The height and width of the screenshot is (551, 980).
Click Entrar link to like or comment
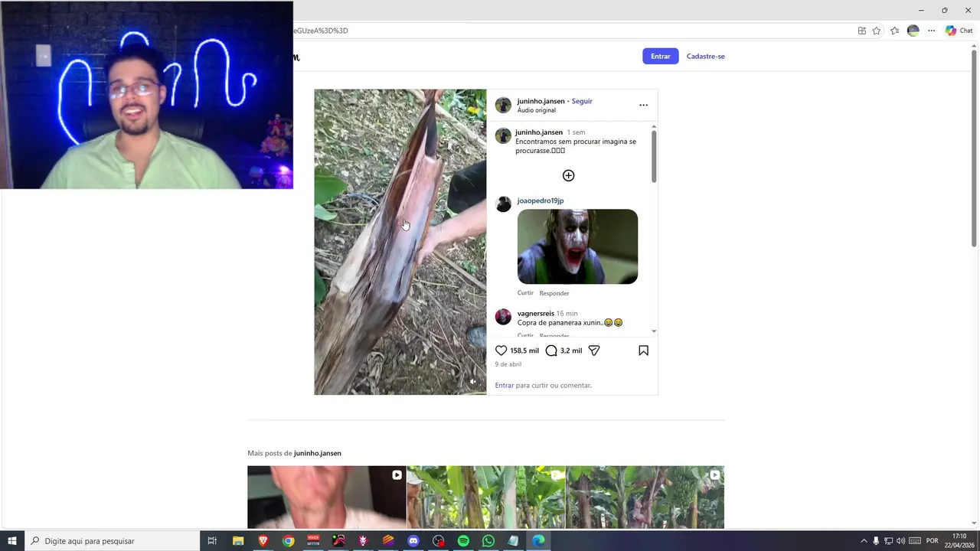coord(504,385)
